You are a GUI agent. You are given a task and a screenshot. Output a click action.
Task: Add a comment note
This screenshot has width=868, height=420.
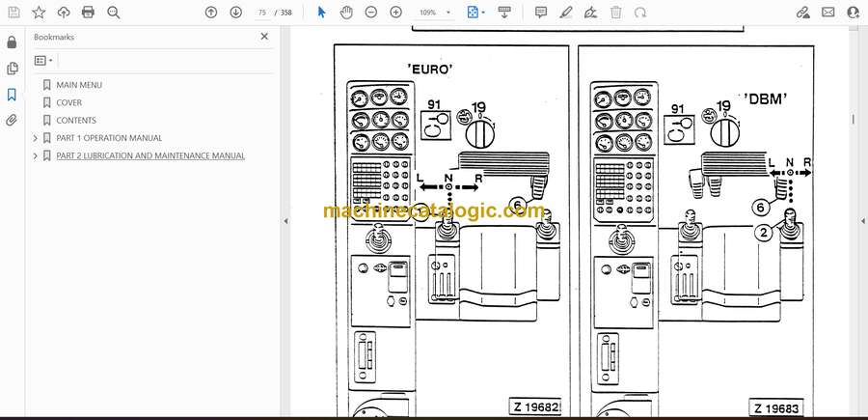(541, 13)
